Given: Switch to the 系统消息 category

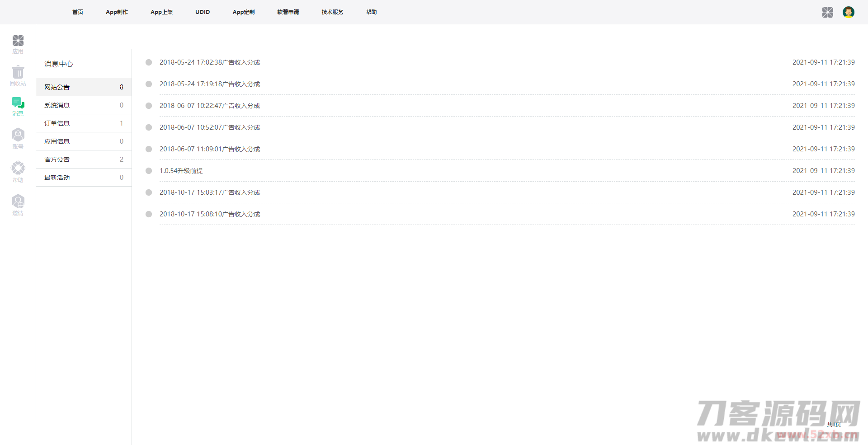Looking at the screenshot, I should tap(57, 105).
